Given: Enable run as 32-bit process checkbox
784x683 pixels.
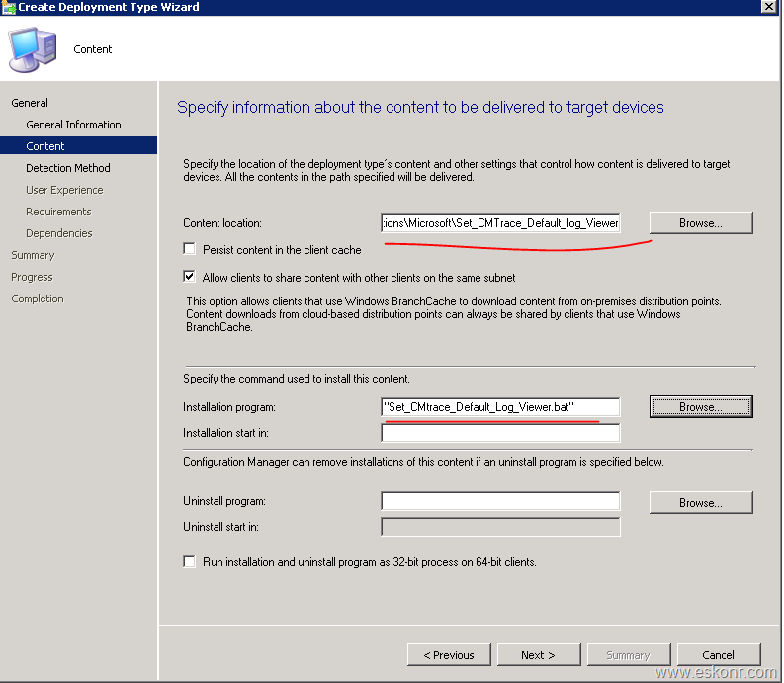Looking at the screenshot, I should [190, 562].
